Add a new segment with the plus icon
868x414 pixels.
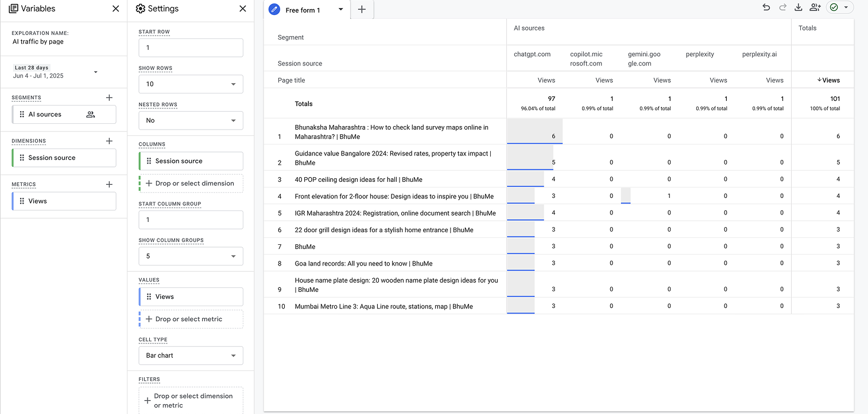tap(109, 97)
